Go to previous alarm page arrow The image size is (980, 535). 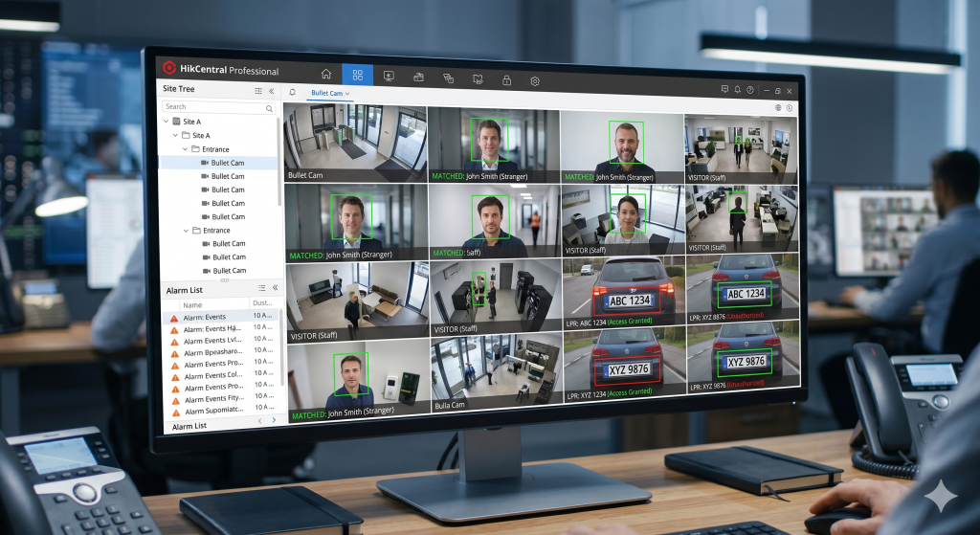click(x=260, y=421)
